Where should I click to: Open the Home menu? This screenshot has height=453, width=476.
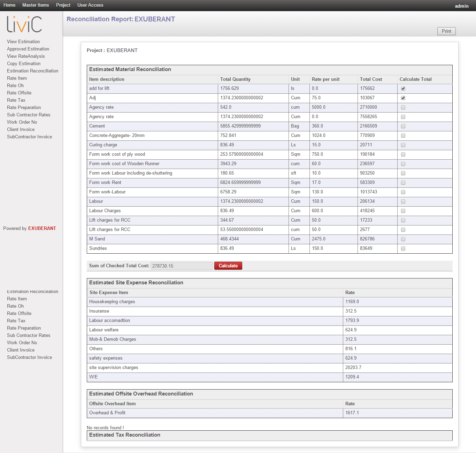9,5
